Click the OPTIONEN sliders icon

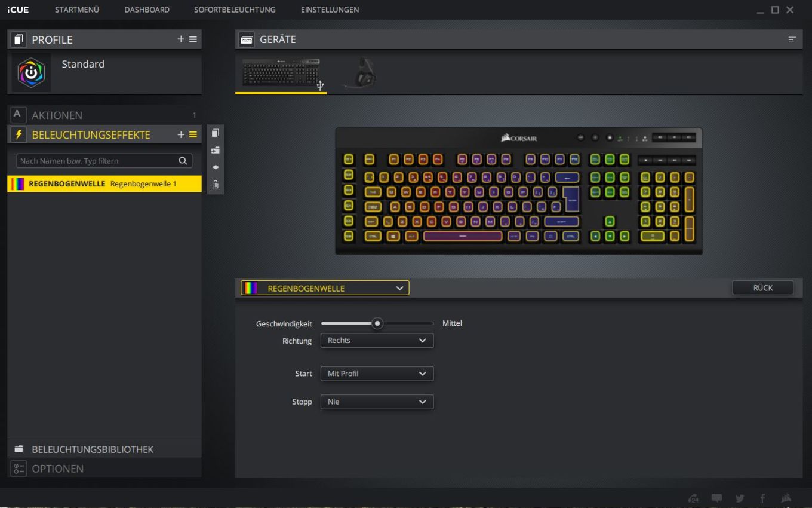[x=19, y=469]
